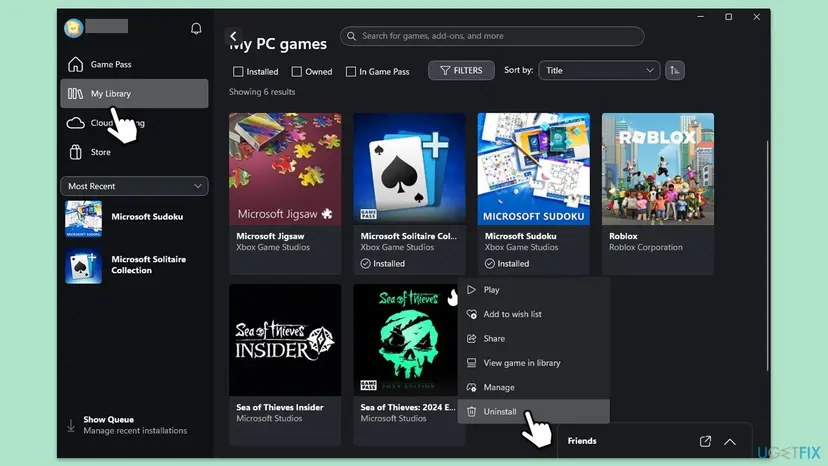Open Microsoft Jigsaw game tile
The width and height of the screenshot is (828, 466).
pos(285,193)
